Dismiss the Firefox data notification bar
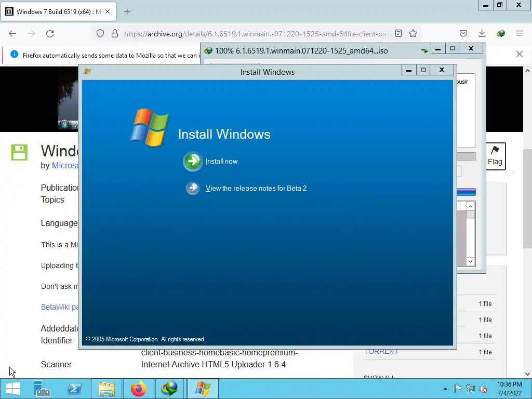 tap(520, 54)
